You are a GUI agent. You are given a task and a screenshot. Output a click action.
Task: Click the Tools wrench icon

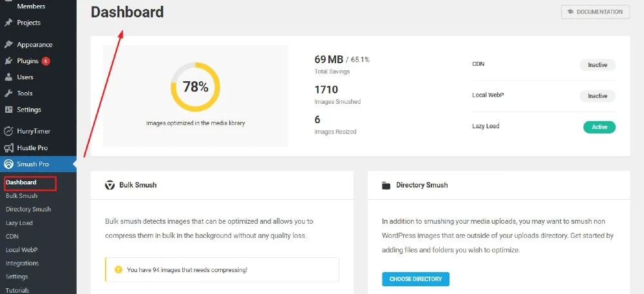[x=8, y=93]
